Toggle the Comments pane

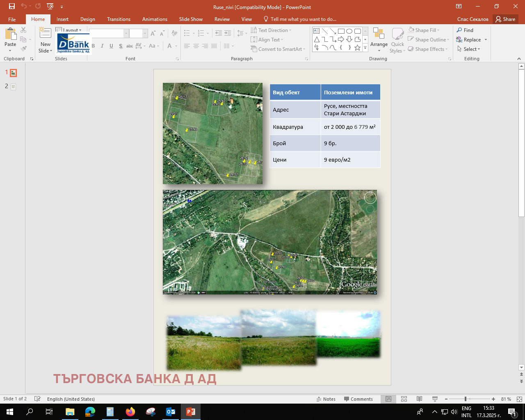[358, 399]
